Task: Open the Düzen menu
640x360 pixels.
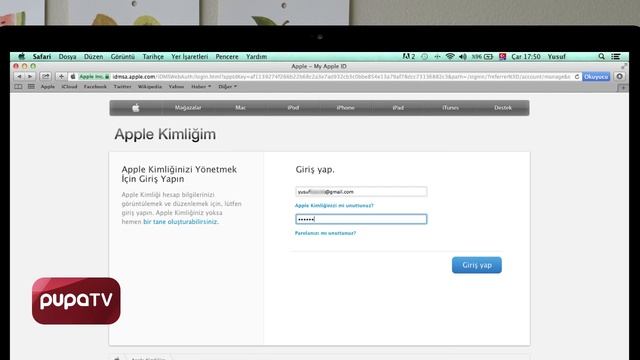Action: [93, 56]
